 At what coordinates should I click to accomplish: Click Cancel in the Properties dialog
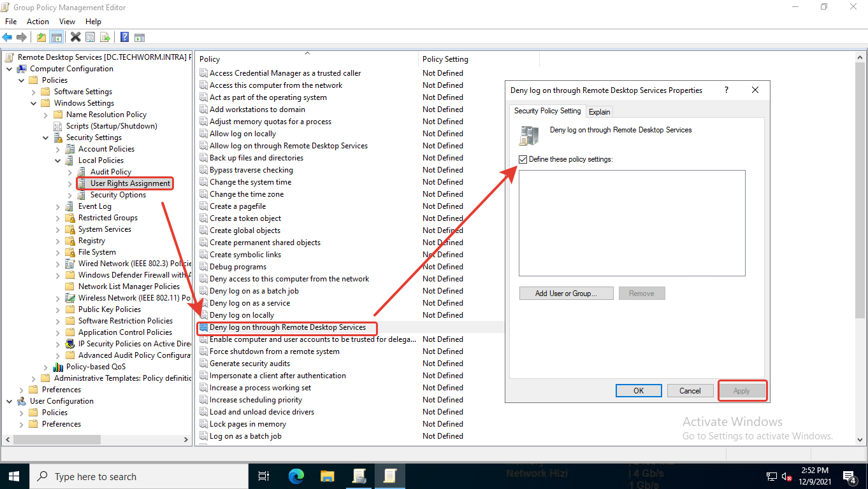[x=690, y=391]
